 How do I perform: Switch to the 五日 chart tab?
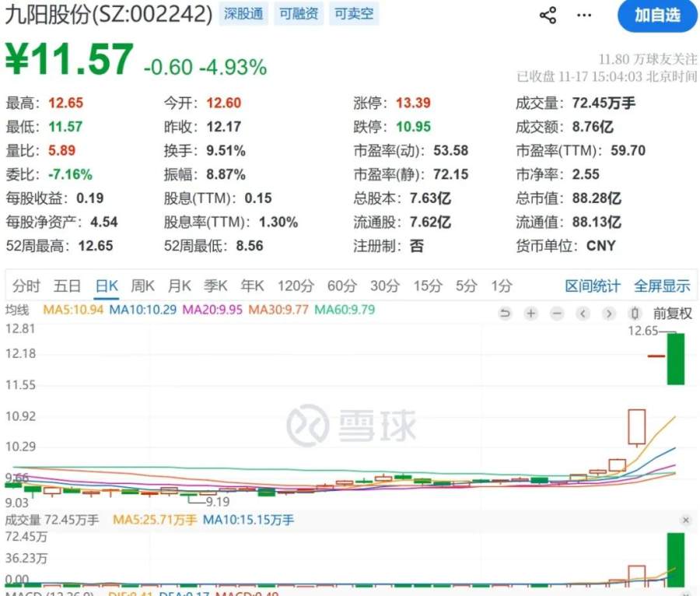tap(67, 286)
